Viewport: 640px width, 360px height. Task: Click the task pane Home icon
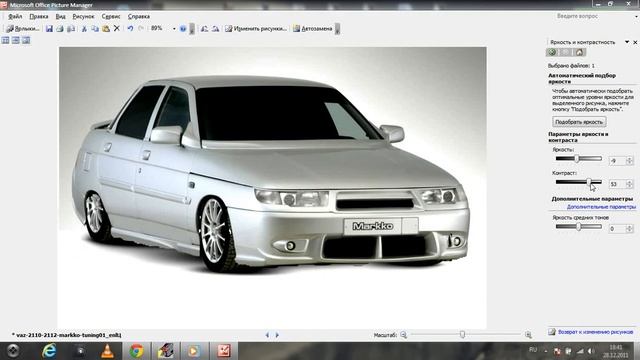point(579,52)
